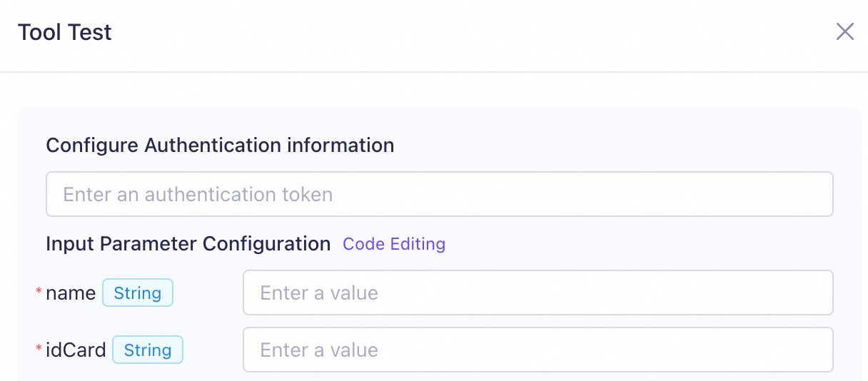
Task: Close the Tool Test dialog
Action: (x=844, y=31)
